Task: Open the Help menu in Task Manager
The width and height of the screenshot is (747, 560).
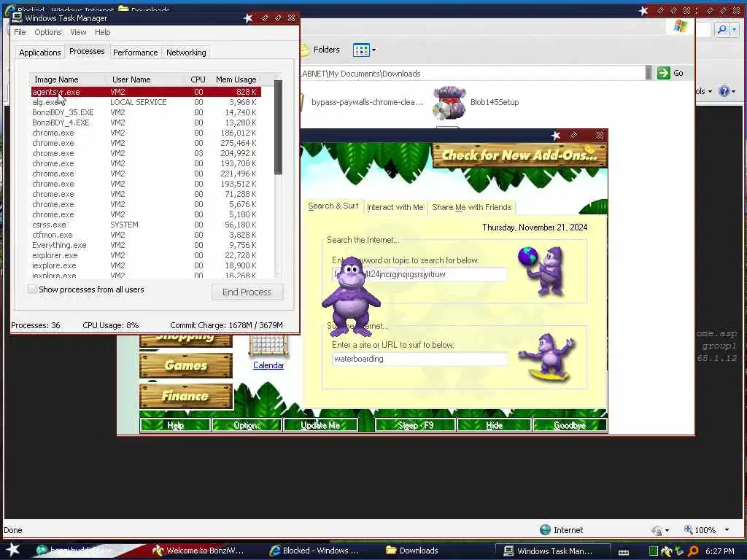Action: click(102, 32)
